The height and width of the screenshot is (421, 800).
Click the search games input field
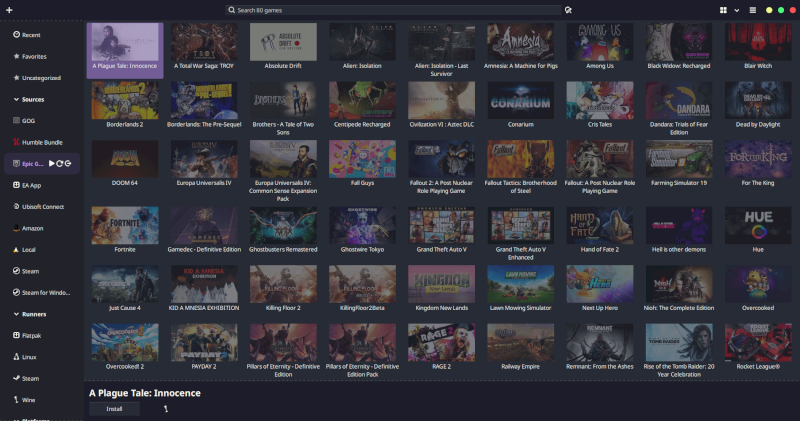(393, 10)
